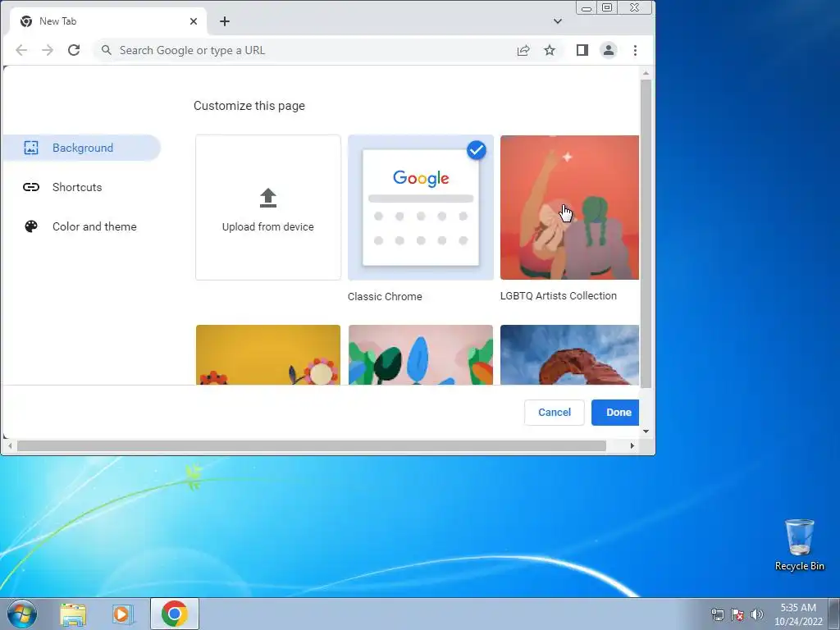Click the scroll up arrow

646,73
